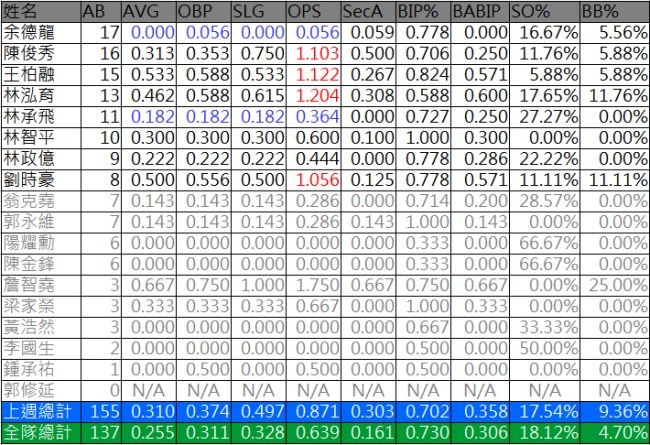The image size is (650, 445).
Task: Click 上週總計 OPS value 0.871
Action: tap(318, 411)
